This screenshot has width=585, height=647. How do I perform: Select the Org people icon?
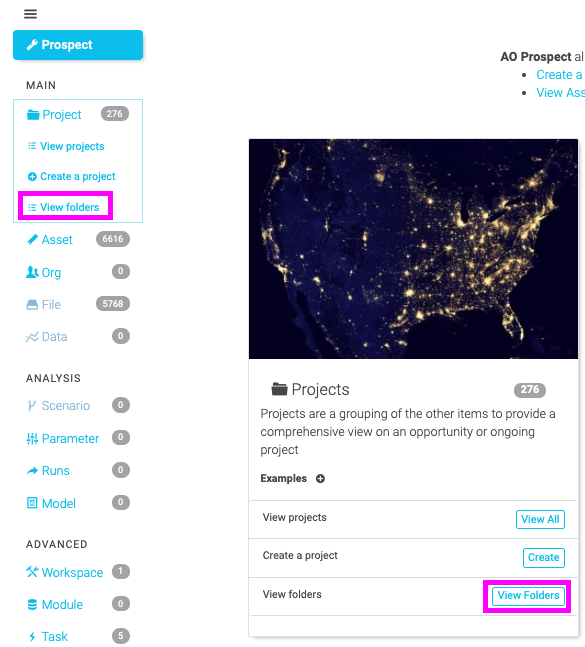click(x=32, y=272)
